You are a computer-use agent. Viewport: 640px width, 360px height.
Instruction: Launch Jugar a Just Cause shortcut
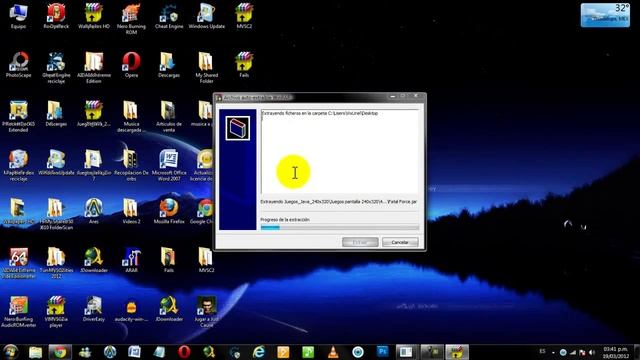(207, 312)
